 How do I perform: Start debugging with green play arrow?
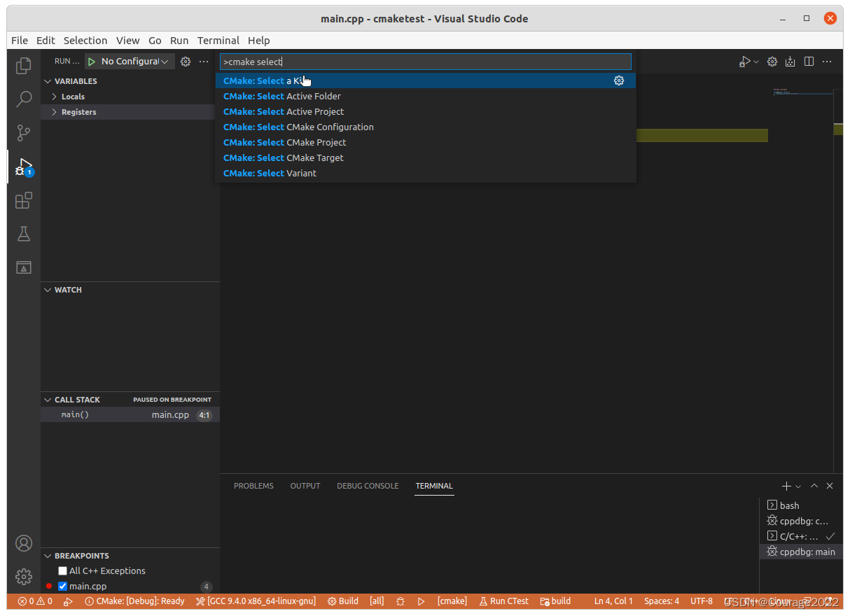(x=92, y=62)
